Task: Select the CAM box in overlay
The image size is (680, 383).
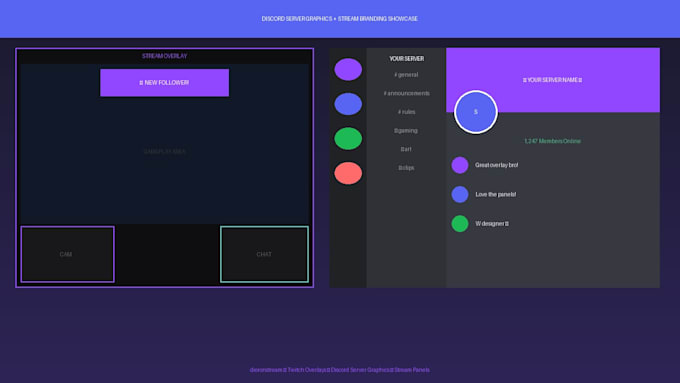Action: coord(68,254)
